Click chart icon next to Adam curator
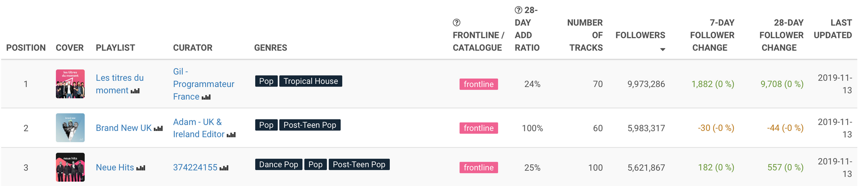The height and width of the screenshot is (186, 868). [x=231, y=135]
